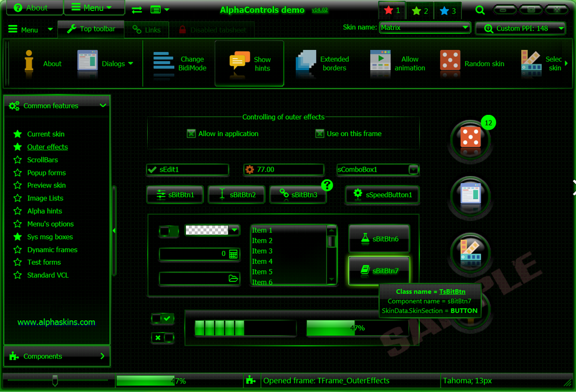Click the green question mark help icon
This screenshot has width=576, height=392.
tap(327, 185)
